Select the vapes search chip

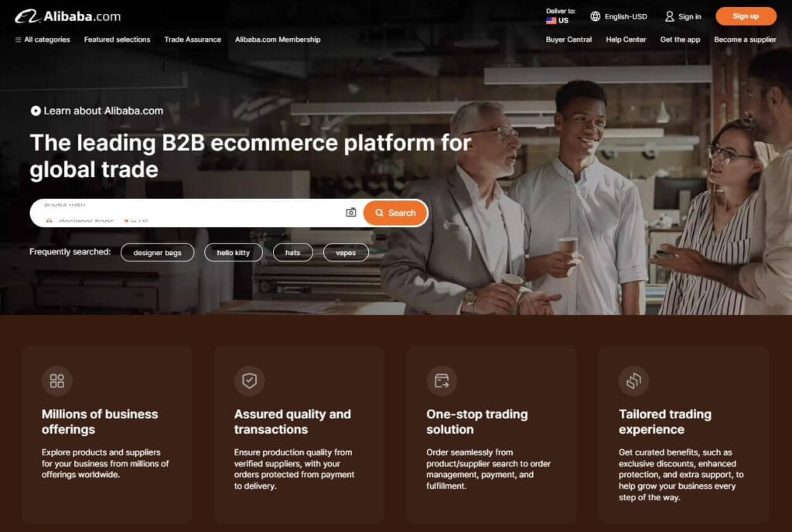tap(346, 252)
